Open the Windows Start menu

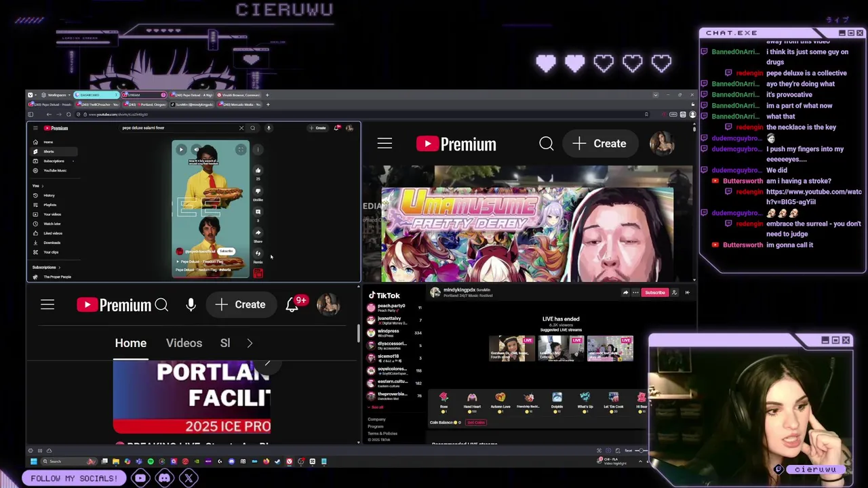[33, 462]
